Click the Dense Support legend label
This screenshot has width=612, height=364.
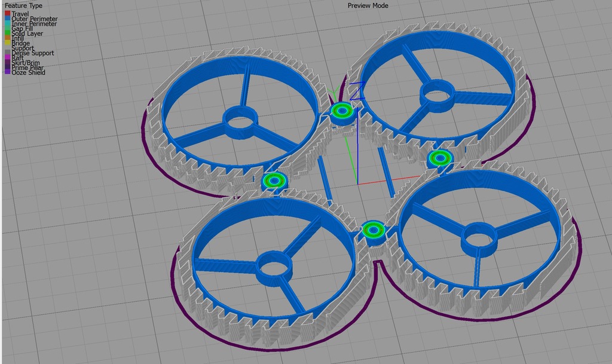point(33,53)
